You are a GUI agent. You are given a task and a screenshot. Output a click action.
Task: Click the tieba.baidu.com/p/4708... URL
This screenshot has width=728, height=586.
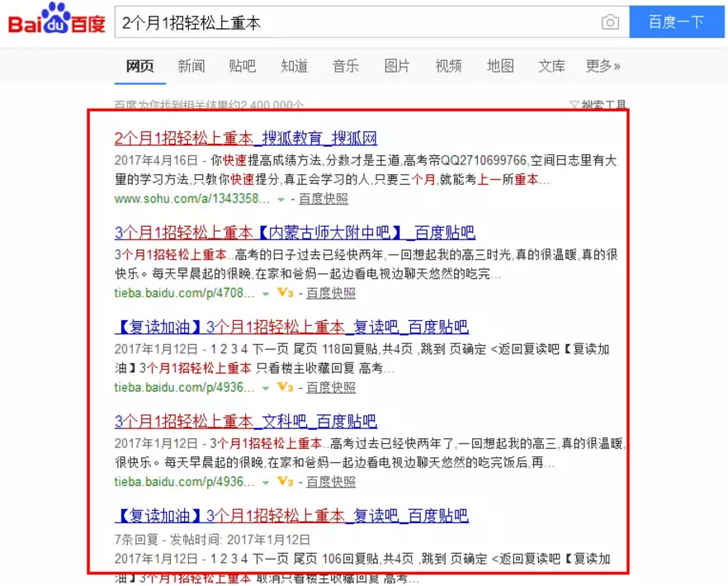[184, 293]
